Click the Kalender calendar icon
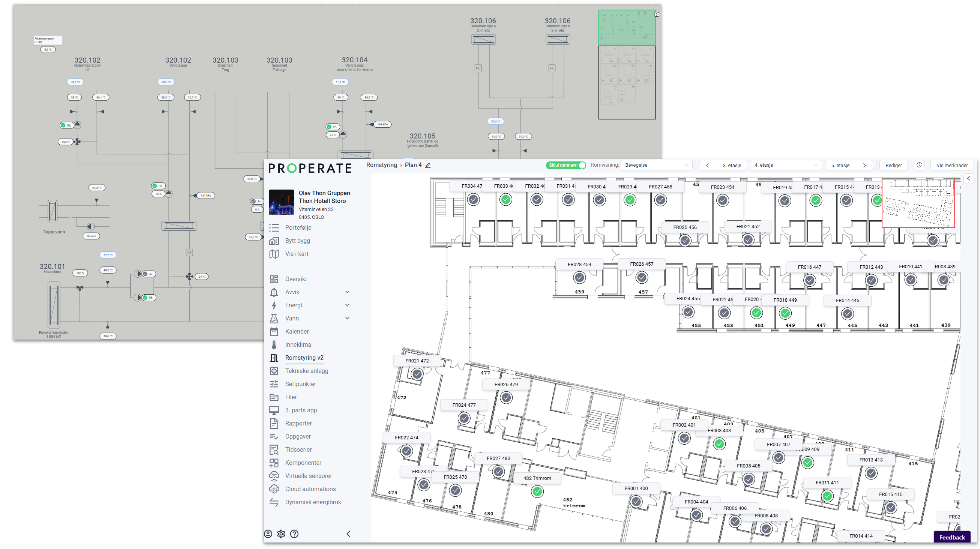 coord(274,332)
